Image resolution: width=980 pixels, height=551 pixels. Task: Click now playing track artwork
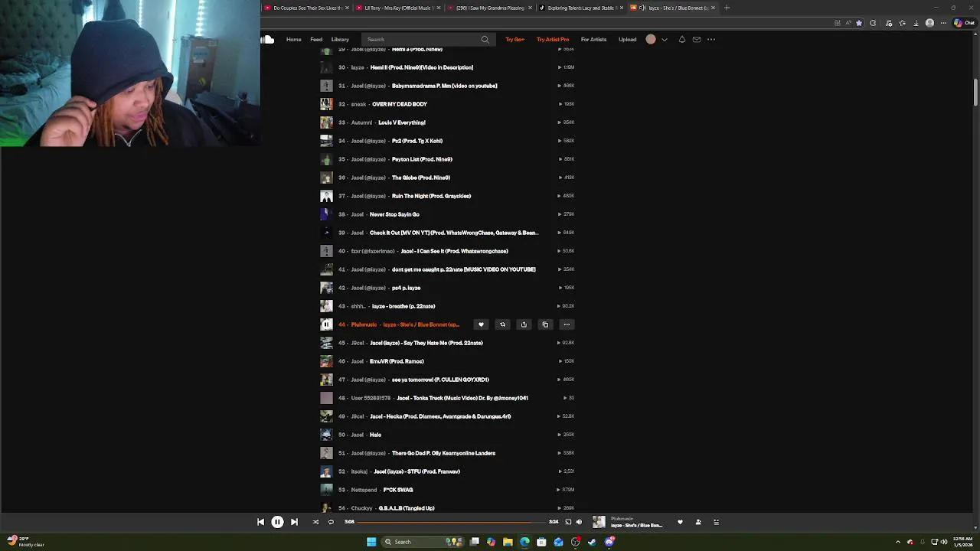pyautogui.click(x=599, y=522)
